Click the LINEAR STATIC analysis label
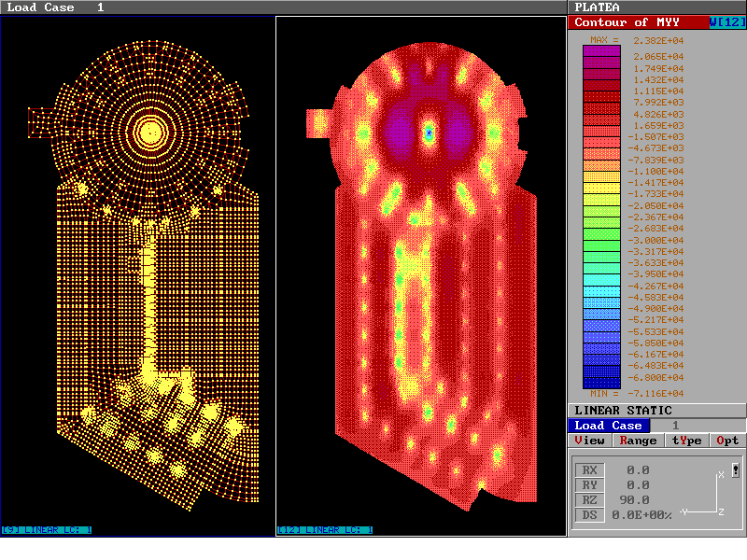This screenshot has width=747, height=560. pyautogui.click(x=623, y=411)
